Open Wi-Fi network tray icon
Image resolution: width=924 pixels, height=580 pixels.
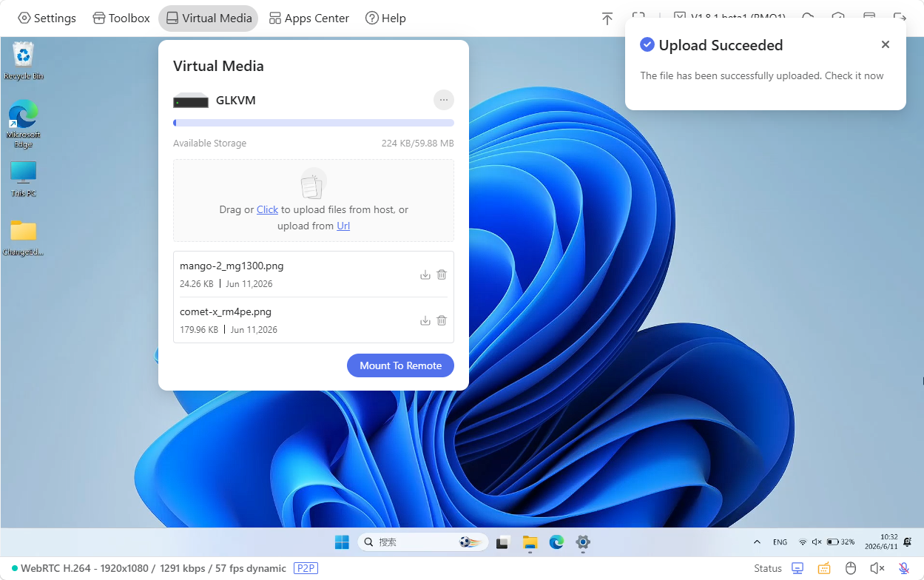coord(803,542)
